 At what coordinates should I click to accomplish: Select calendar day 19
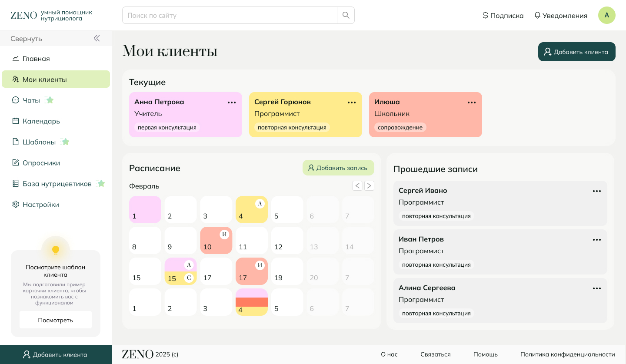click(287, 271)
